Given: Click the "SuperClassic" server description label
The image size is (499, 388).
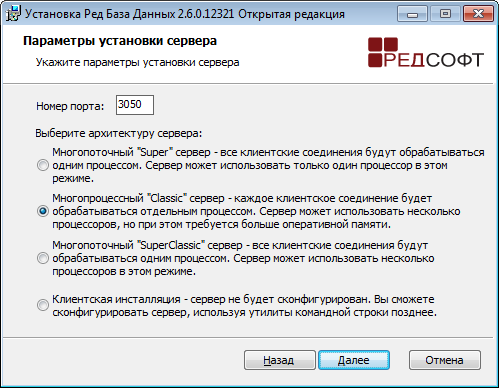Looking at the screenshot, I should (x=243, y=258).
